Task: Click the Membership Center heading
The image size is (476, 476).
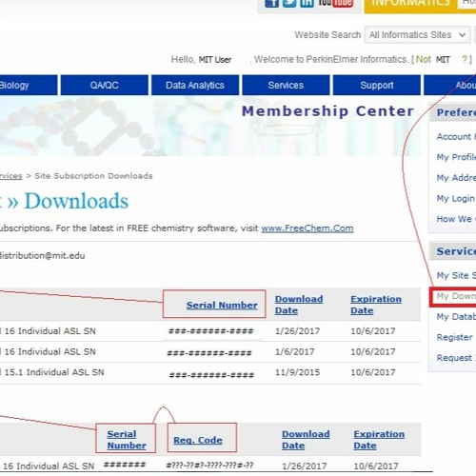Action: [x=327, y=111]
